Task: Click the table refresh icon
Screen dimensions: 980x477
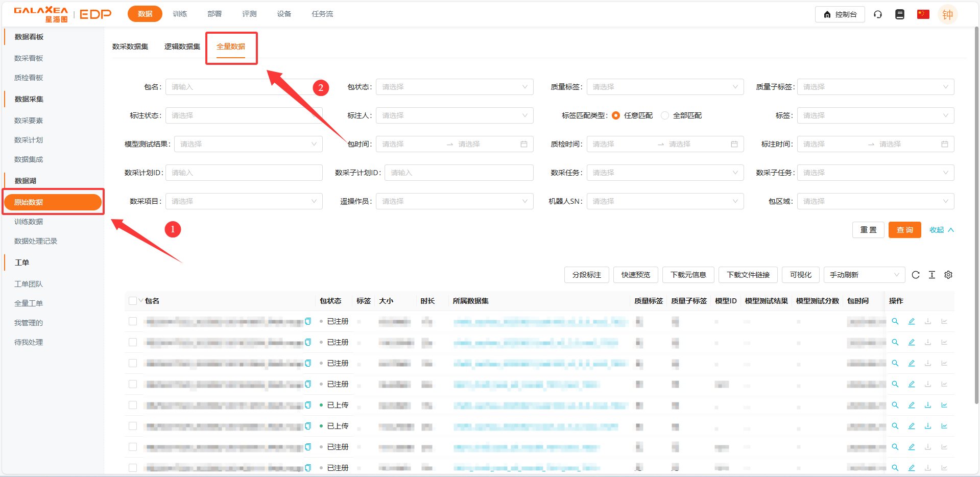Action: [916, 275]
